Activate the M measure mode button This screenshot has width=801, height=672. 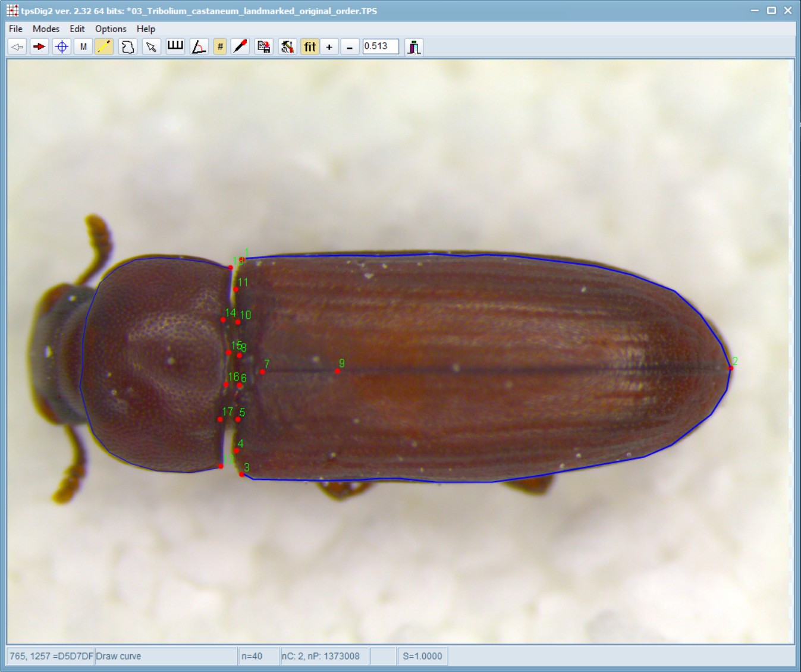pyautogui.click(x=83, y=46)
